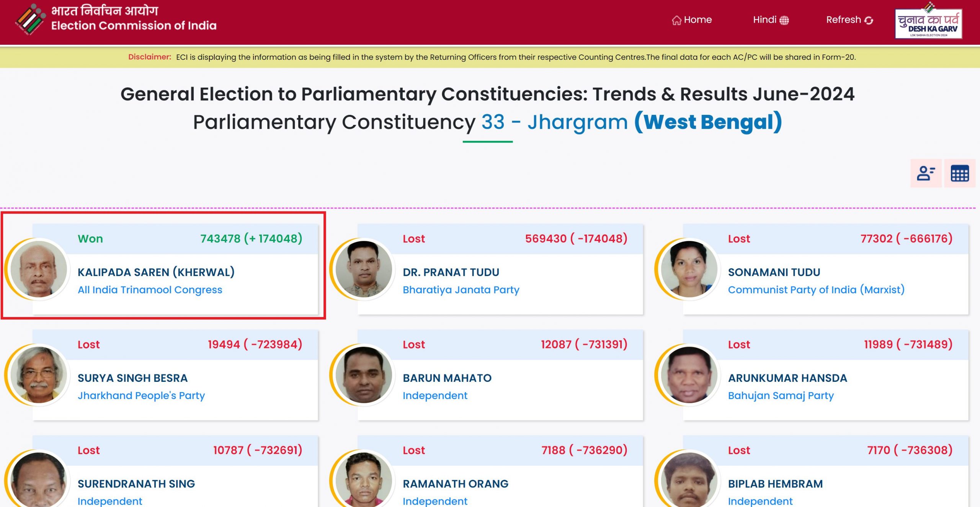
Task: Click Surya Singh Besra's candidate photo
Action: tap(39, 374)
